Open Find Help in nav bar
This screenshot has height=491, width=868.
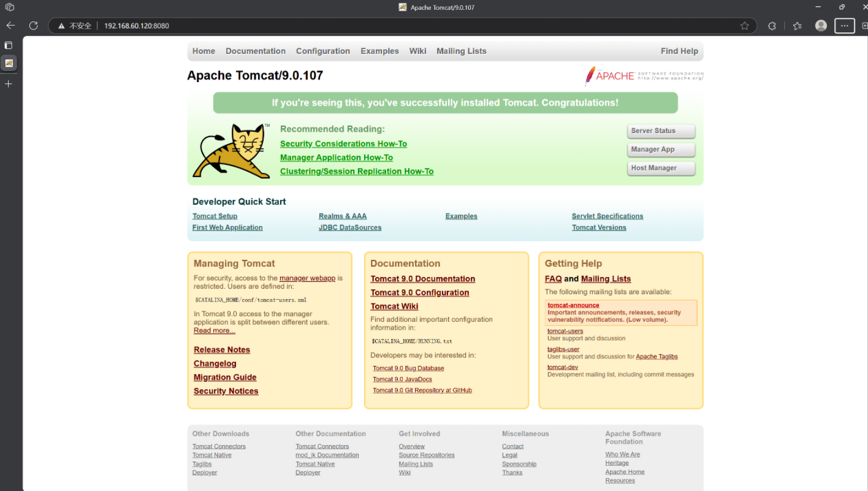679,51
